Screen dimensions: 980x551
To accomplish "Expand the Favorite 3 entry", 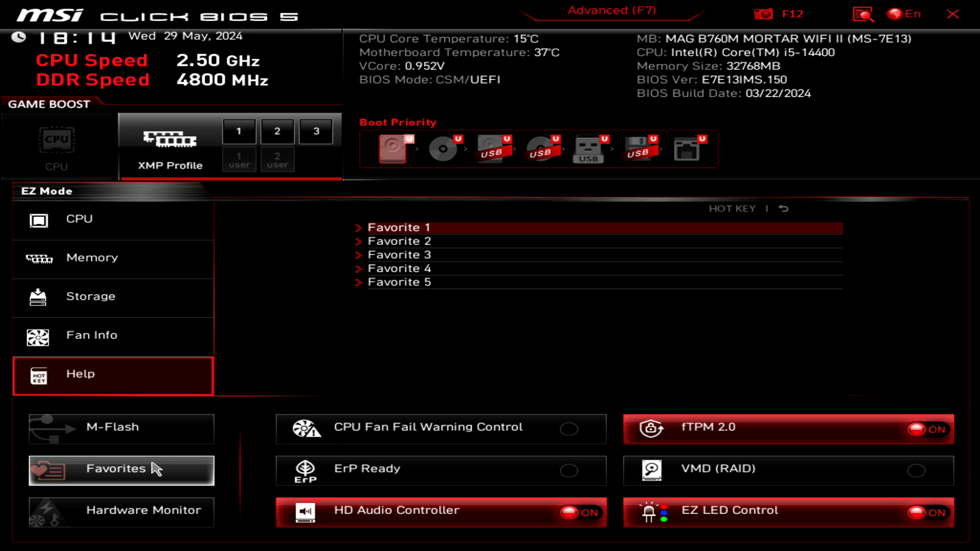I will (x=399, y=255).
